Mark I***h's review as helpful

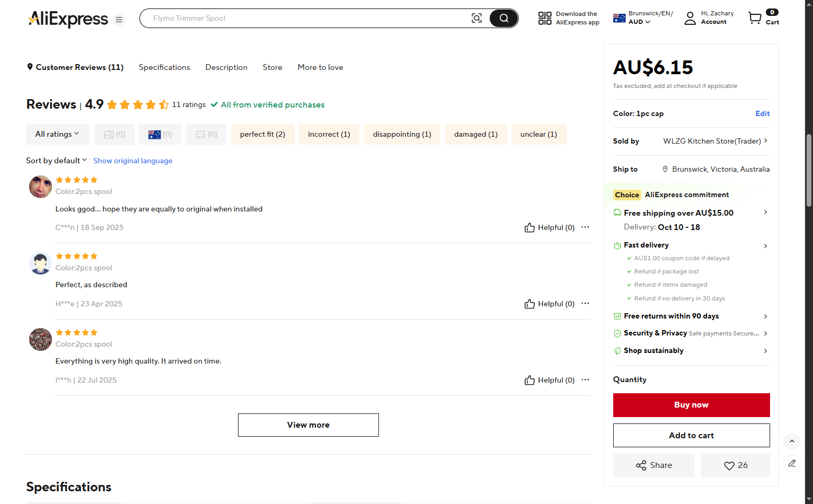coord(549,380)
